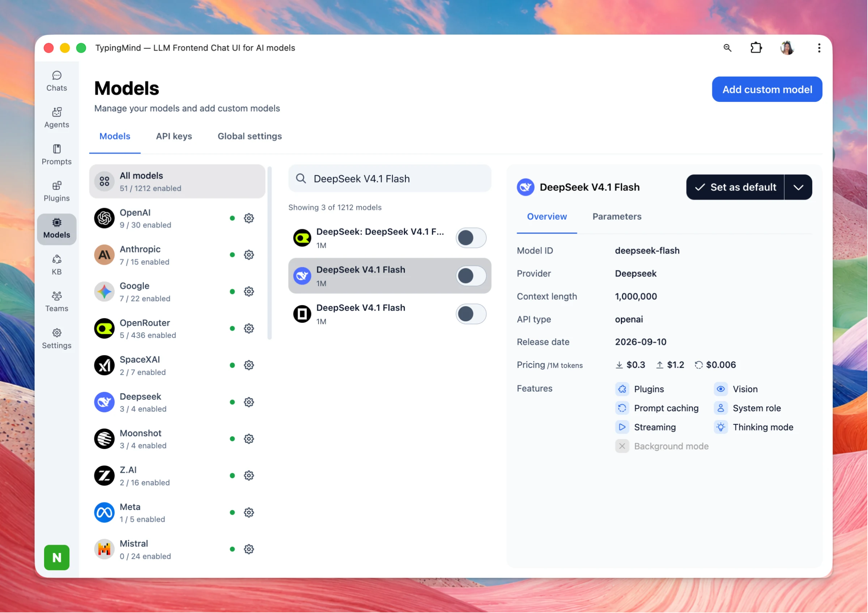Viewport: 868px width, 613px height.
Task: Go to Prompts in the sidebar
Action: 57,154
